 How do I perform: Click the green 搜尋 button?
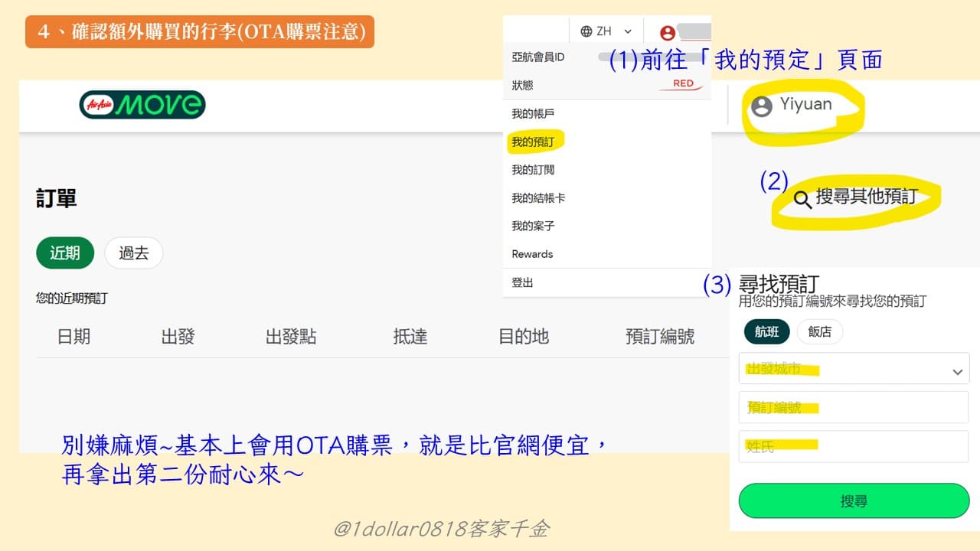(854, 501)
